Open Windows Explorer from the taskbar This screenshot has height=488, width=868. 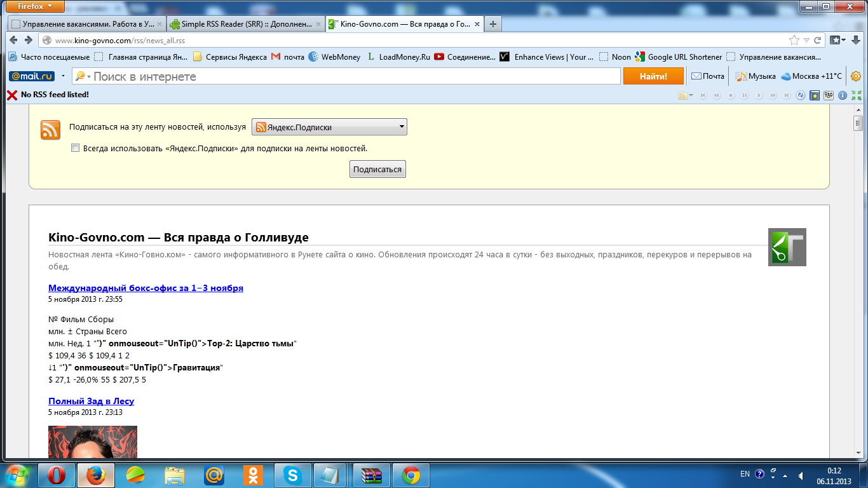click(x=174, y=475)
